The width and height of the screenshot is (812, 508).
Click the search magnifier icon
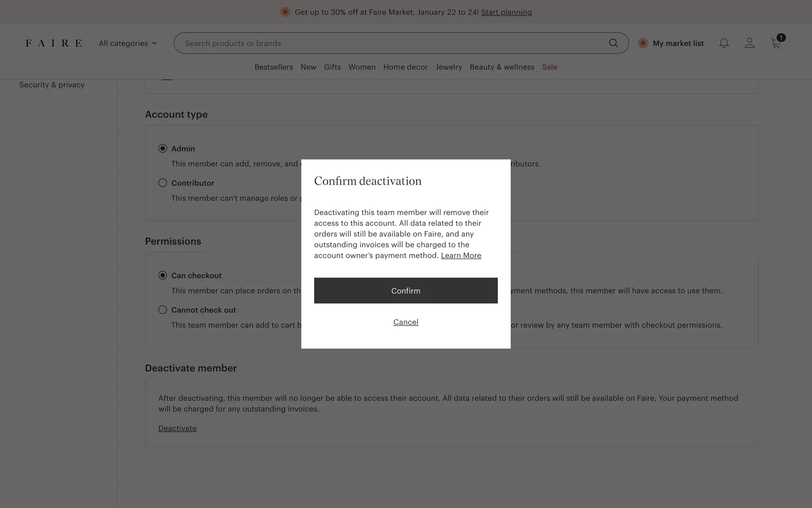(x=613, y=43)
